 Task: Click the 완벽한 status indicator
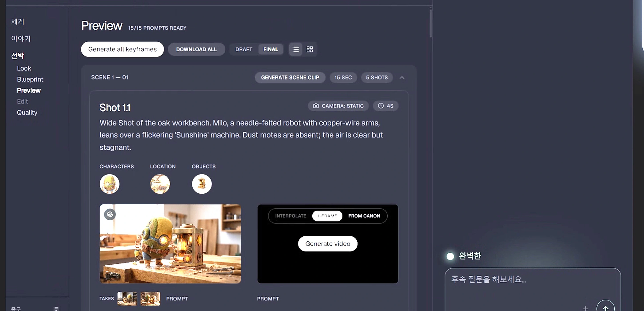464,256
